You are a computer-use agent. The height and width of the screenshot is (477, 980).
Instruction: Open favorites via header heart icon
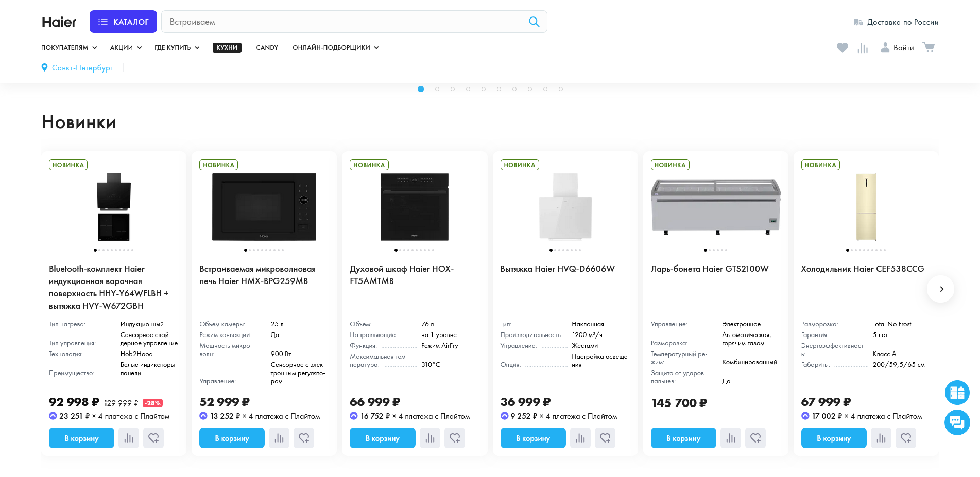click(842, 48)
